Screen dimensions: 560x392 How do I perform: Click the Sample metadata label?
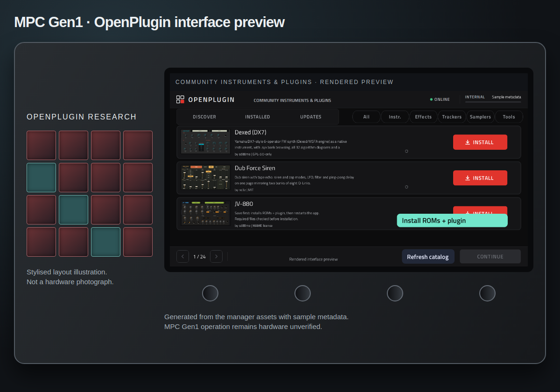point(506,97)
